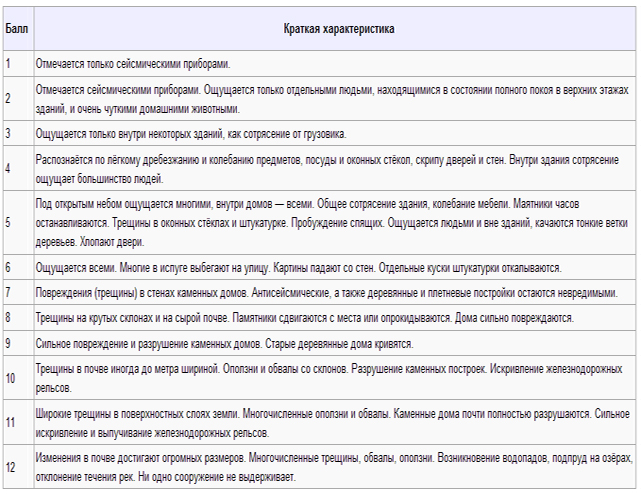Click the "Балл" column header
Image resolution: width=641 pixels, height=495 pixels.
tap(16, 29)
